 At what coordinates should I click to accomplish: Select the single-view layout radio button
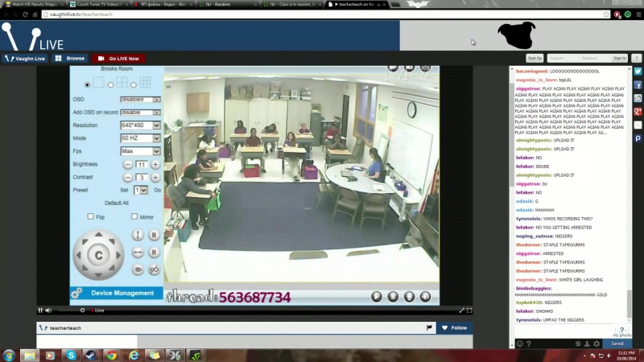pyautogui.click(x=87, y=85)
